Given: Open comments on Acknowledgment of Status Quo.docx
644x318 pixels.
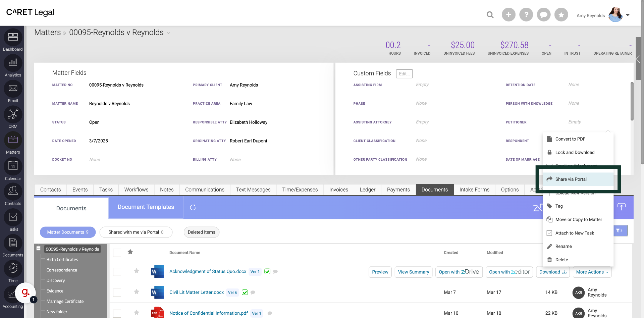Looking at the screenshot, I should pos(275,272).
